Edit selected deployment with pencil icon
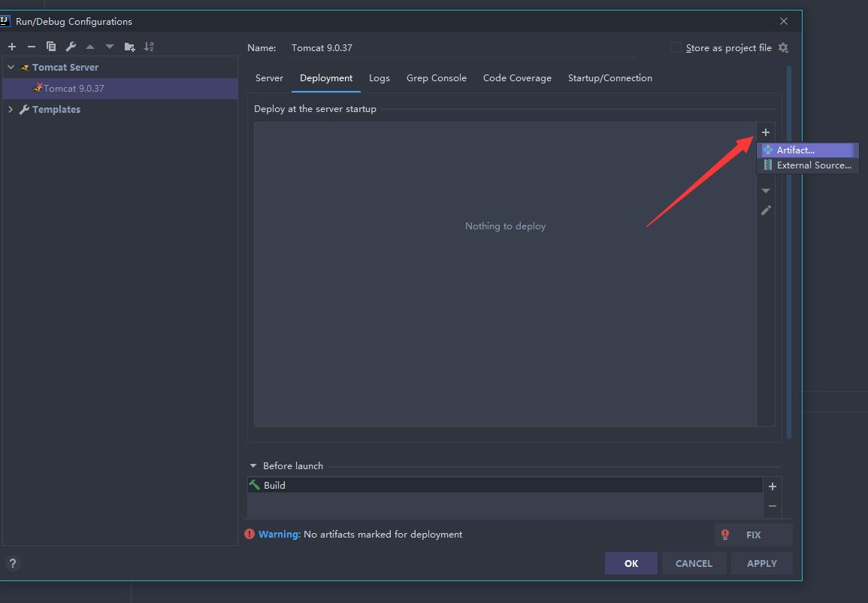This screenshot has width=868, height=603. (766, 211)
